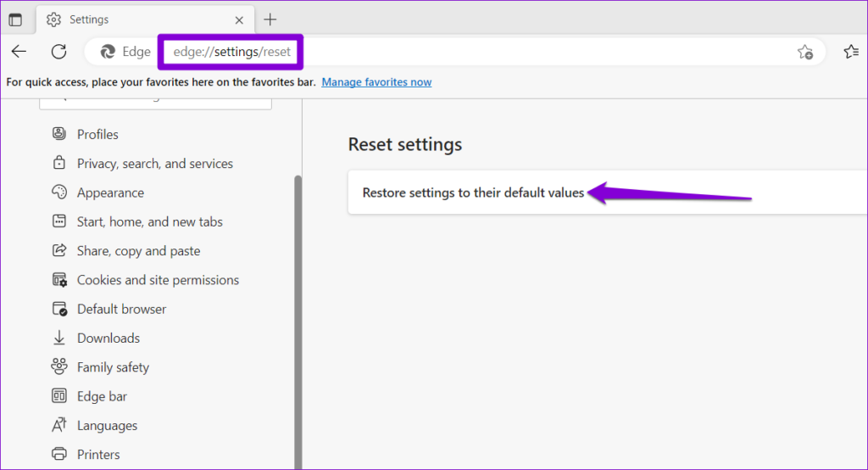Click the Default browser icon
Viewport: 868px width, 470px height.
click(59, 309)
